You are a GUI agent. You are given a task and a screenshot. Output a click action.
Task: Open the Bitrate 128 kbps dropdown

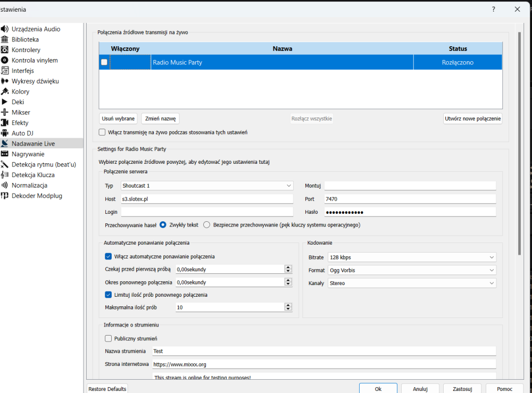click(x=412, y=257)
